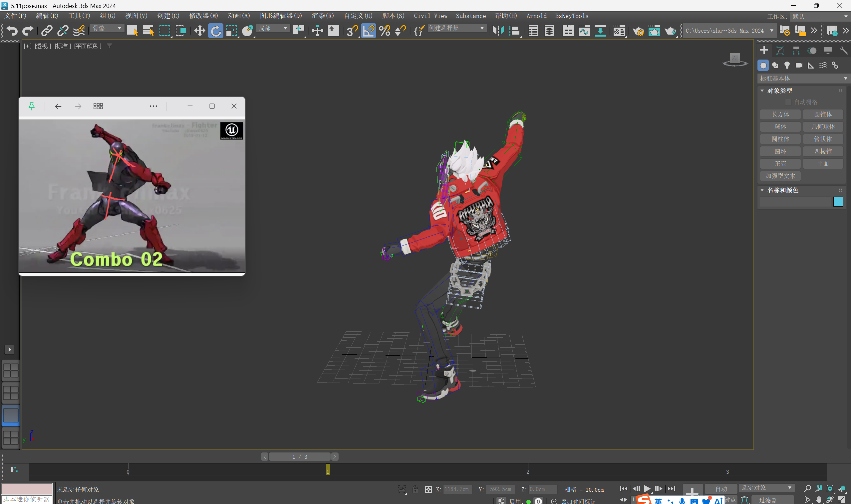Activate the Select and Link tool

point(47,31)
